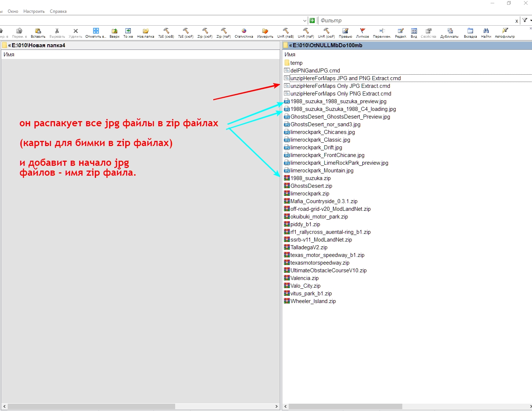Click the Отметить в… selection icon

(96, 31)
